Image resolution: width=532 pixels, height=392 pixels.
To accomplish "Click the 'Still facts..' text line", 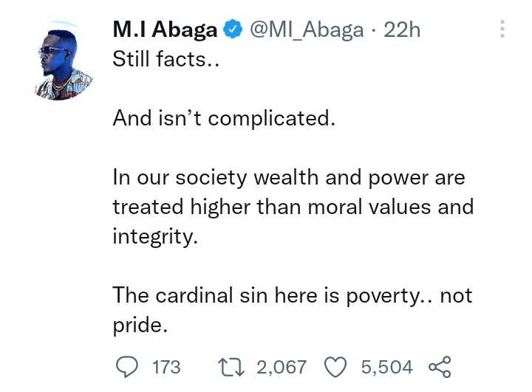I will 166,59.
